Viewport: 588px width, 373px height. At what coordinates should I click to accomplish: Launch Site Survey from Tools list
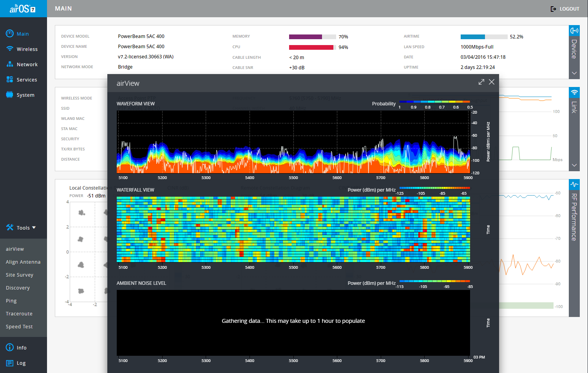[x=20, y=275]
